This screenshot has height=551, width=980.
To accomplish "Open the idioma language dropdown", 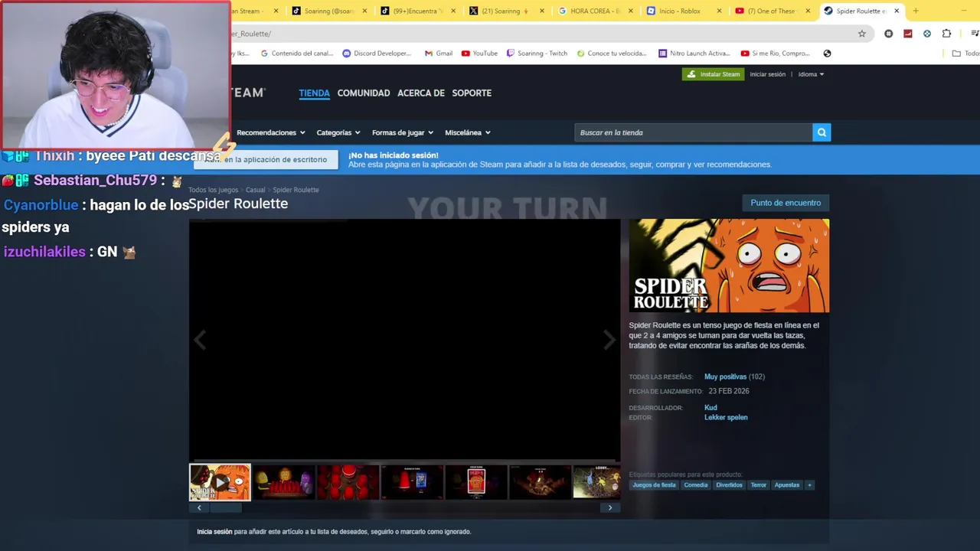I will pos(811,74).
